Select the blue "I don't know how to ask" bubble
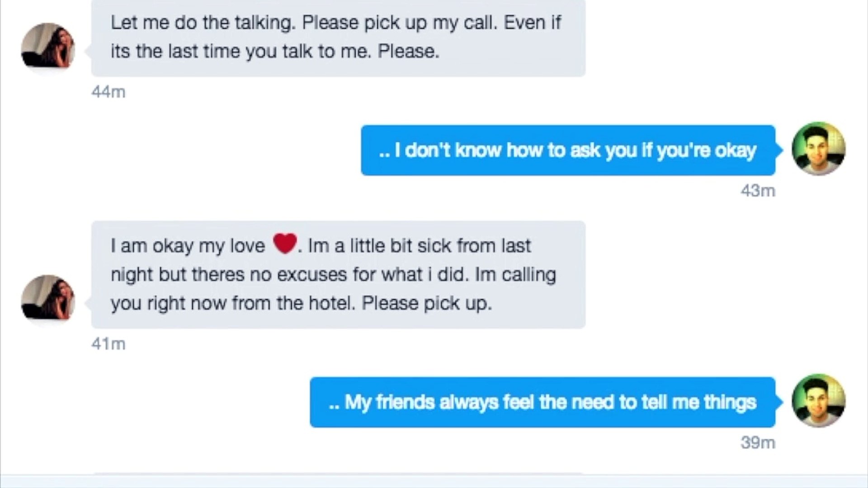Viewport: 868px width, 488px height. (x=568, y=150)
